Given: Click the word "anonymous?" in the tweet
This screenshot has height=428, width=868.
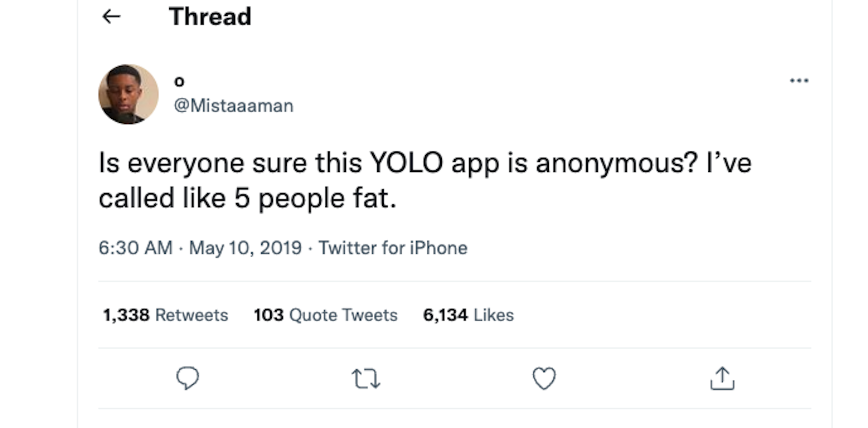Looking at the screenshot, I should [x=616, y=163].
